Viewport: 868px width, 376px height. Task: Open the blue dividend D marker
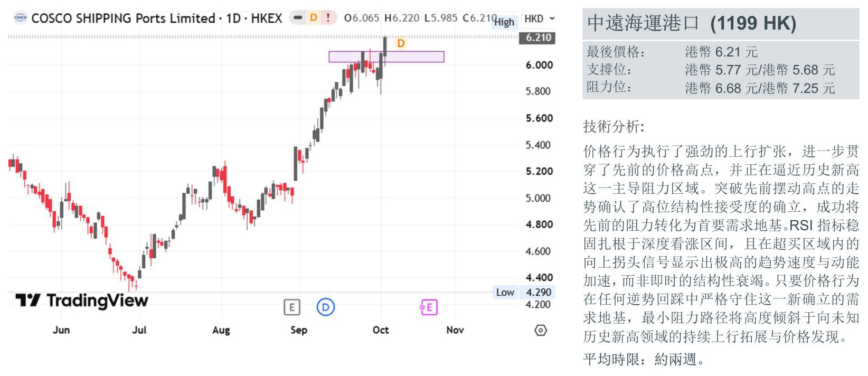click(326, 307)
